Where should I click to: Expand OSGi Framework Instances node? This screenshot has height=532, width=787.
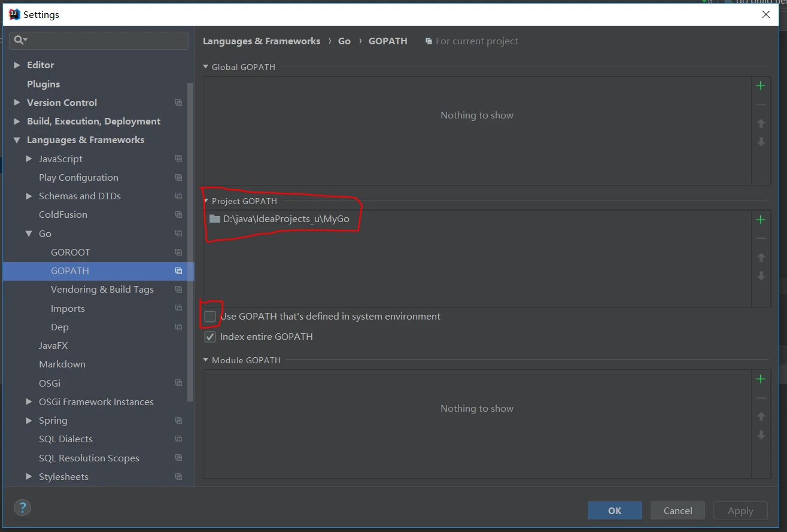pyautogui.click(x=29, y=402)
